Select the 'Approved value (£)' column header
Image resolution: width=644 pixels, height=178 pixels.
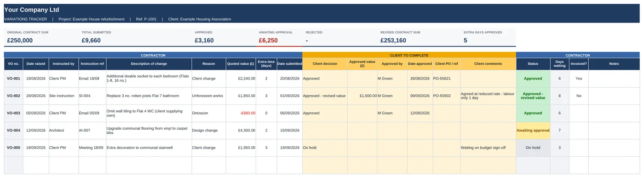(x=362, y=64)
